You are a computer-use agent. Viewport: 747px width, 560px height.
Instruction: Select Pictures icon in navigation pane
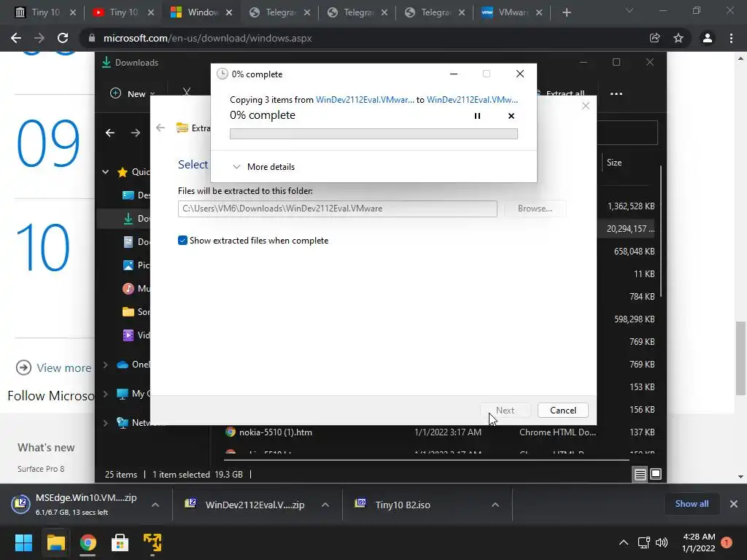pyautogui.click(x=128, y=265)
